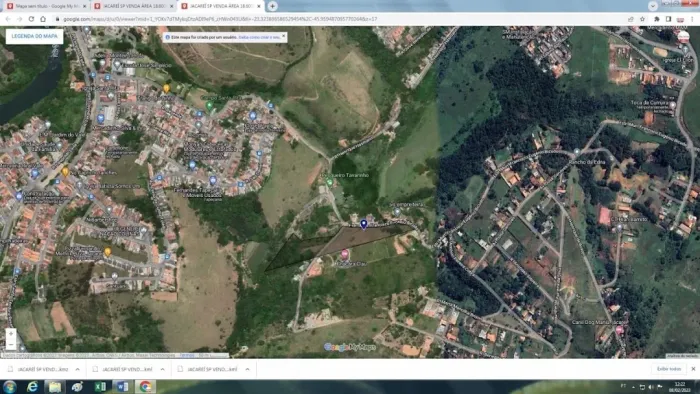Dismiss the user-created map notice

click(x=283, y=36)
